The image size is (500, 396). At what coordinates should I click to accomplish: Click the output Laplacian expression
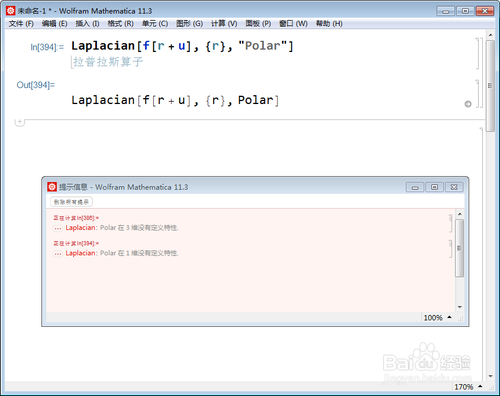175,100
